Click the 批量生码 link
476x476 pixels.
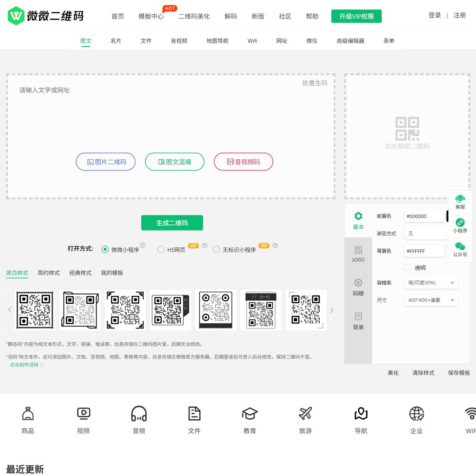pos(315,83)
